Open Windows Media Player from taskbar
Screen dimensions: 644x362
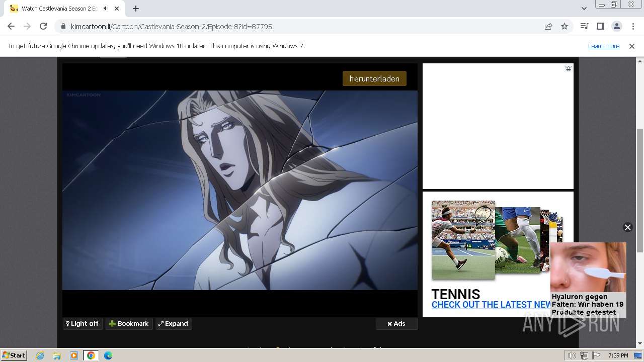tap(74, 355)
